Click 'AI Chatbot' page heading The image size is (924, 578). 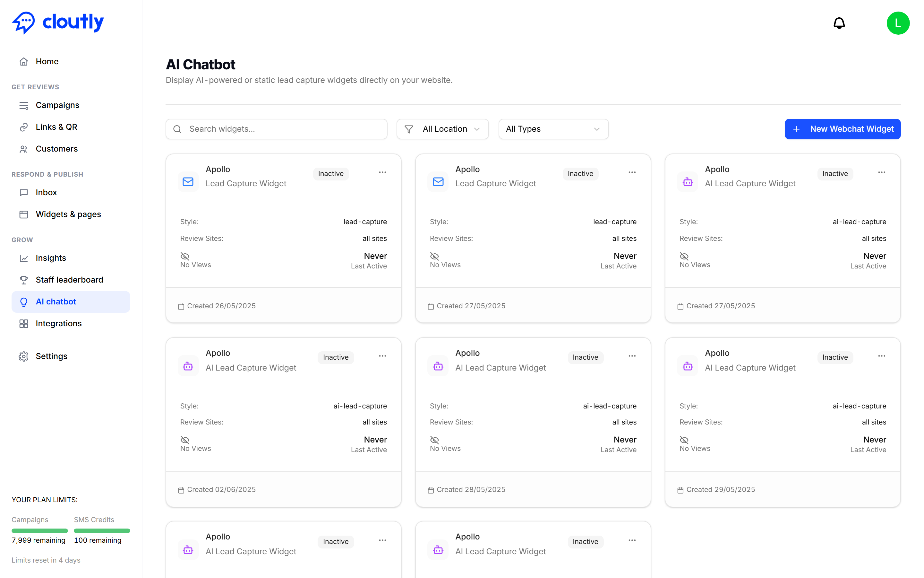(201, 65)
